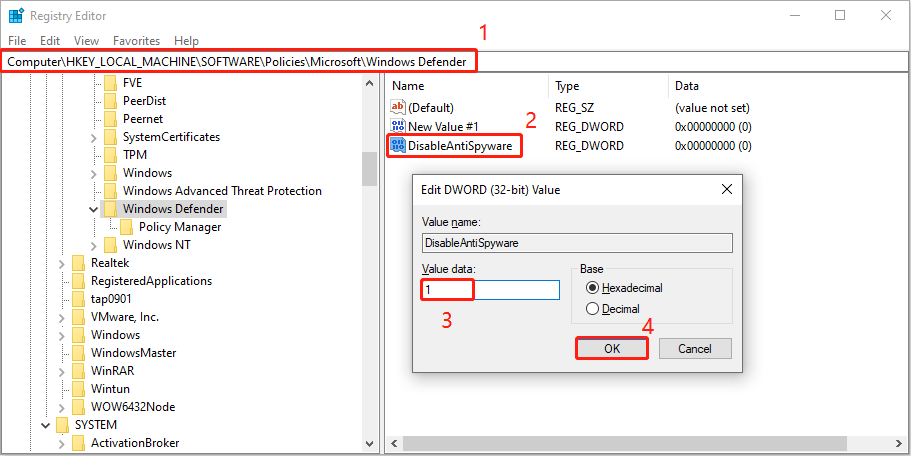The image size is (911, 456).
Task: Click the Value data input field
Action: pyautogui.click(x=490, y=289)
